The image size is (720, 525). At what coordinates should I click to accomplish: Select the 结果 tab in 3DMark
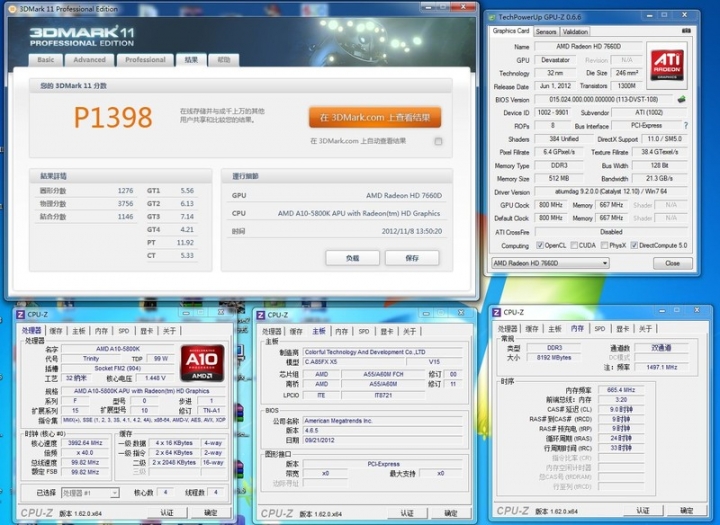click(191, 60)
